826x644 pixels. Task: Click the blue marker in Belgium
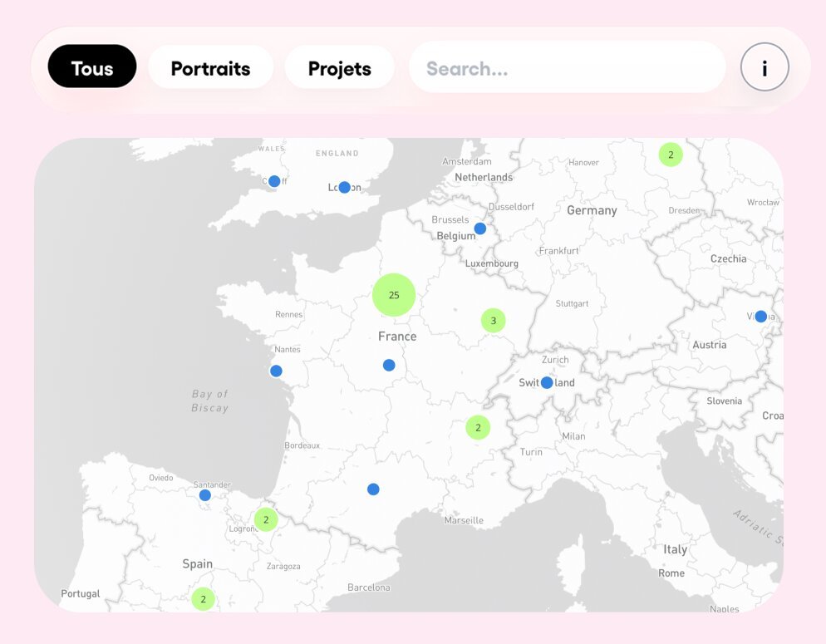(x=479, y=229)
